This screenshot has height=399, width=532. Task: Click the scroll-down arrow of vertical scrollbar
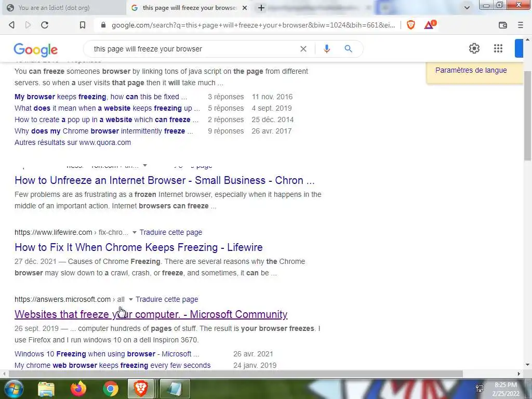pos(528,365)
